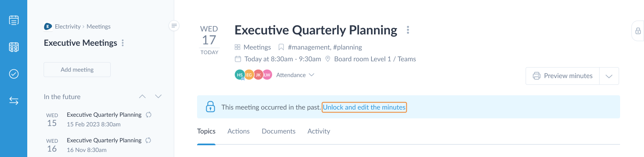Click Preview minutes button
The height and width of the screenshot is (157, 644).
[x=563, y=76]
